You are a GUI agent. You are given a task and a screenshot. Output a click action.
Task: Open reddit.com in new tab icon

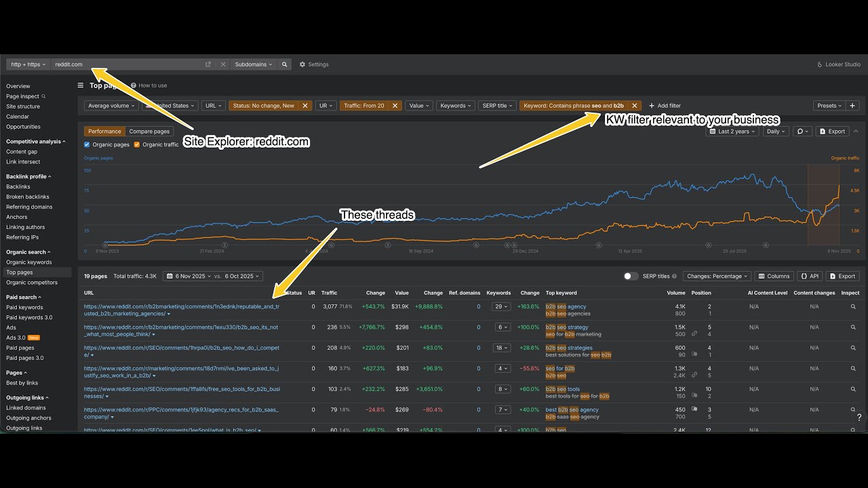tap(208, 64)
